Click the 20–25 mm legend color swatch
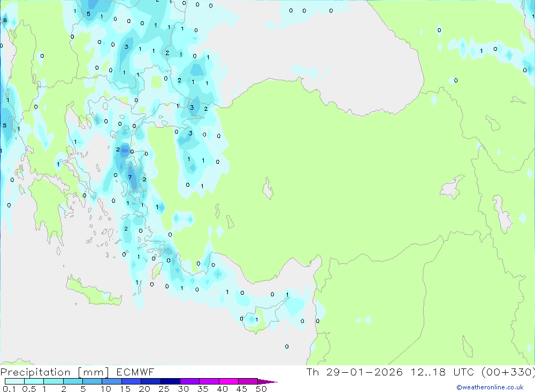This screenshot has height=392, width=535. (x=151, y=381)
